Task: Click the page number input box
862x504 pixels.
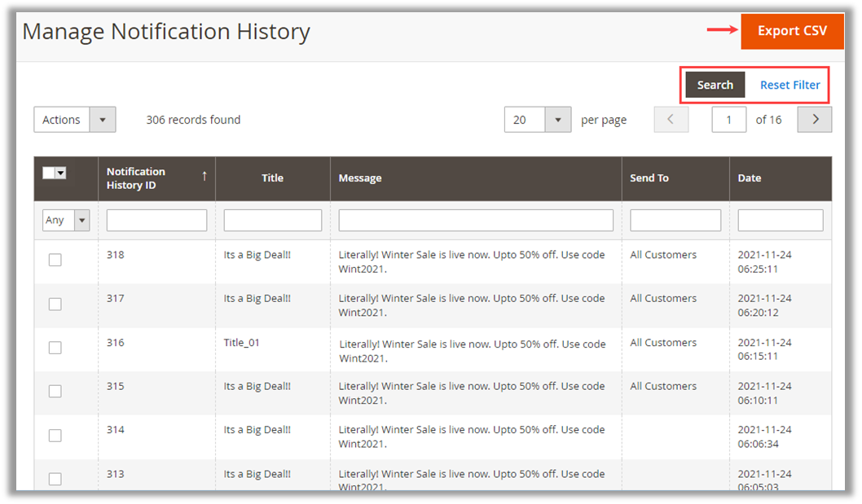Action: pyautogui.click(x=728, y=120)
